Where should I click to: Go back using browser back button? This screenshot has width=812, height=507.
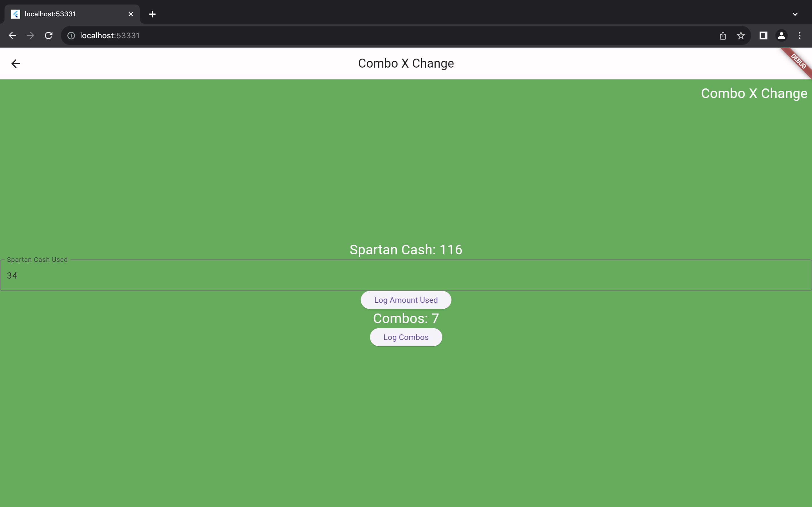click(12, 35)
